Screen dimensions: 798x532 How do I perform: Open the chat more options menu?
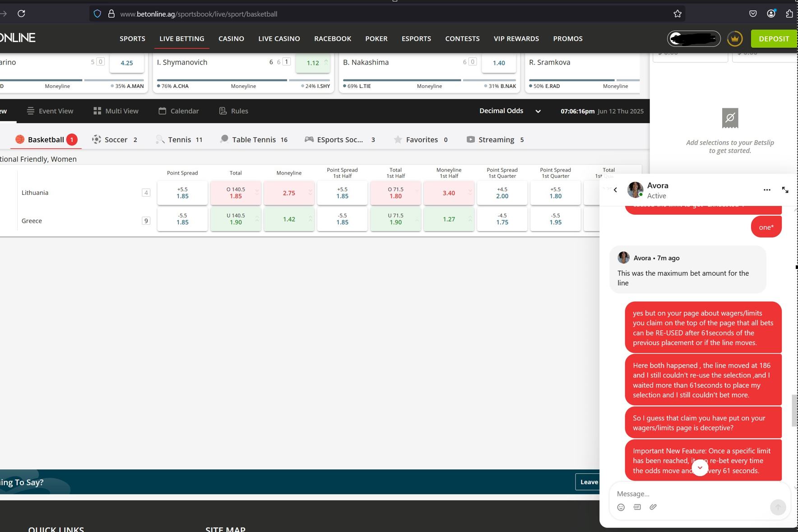[x=767, y=190]
